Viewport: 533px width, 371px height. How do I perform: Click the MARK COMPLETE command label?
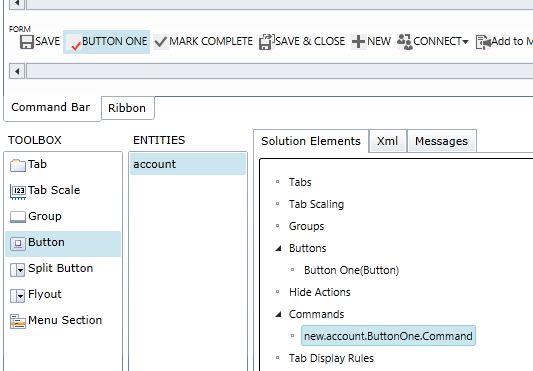(x=211, y=41)
